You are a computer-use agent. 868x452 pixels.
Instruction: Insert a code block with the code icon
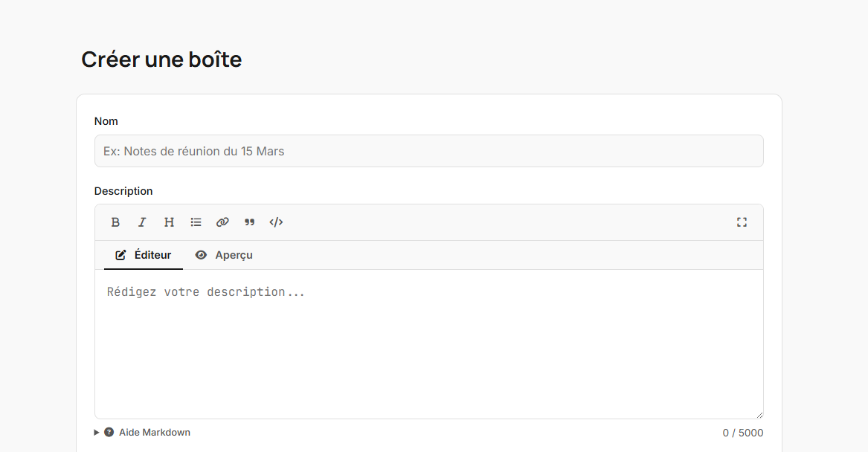click(x=276, y=222)
